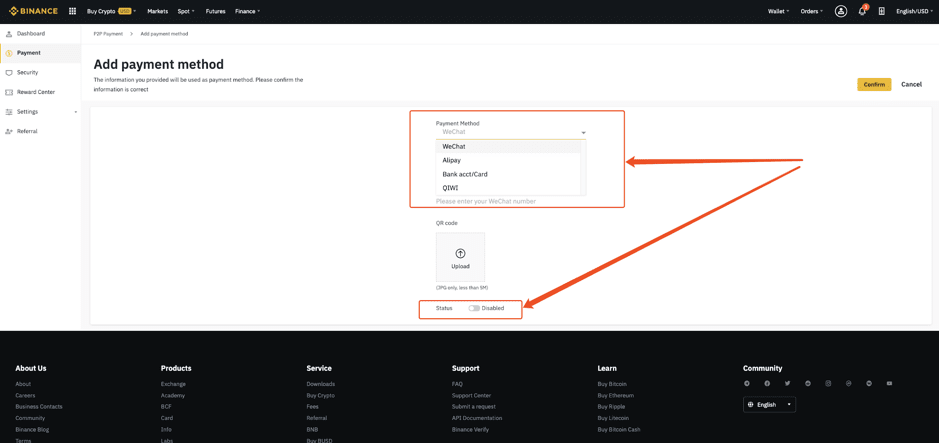
Task: Click the P2P Payment breadcrumb link
Action: point(108,34)
